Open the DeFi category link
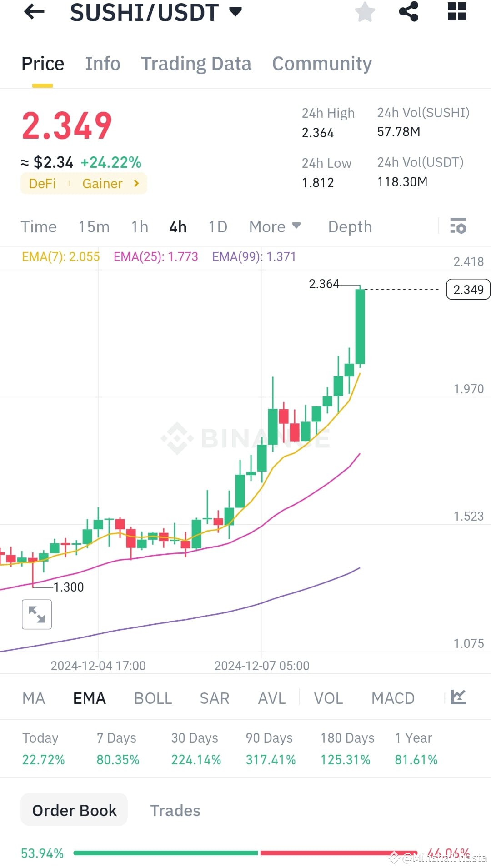 coord(42,184)
